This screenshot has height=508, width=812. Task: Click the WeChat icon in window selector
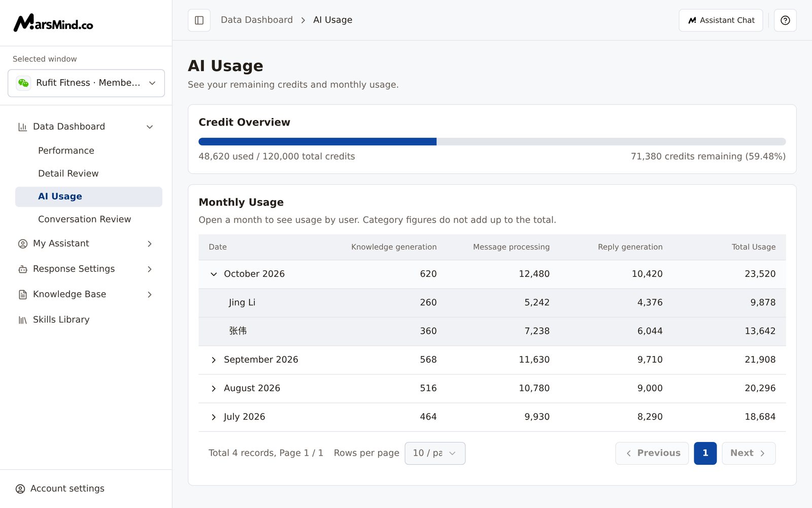pos(23,83)
